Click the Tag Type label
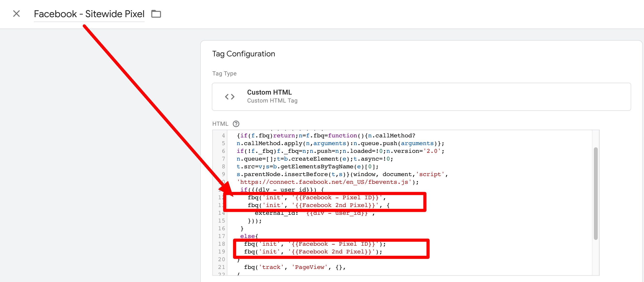Screen dimensions: 644x282 coord(224,74)
